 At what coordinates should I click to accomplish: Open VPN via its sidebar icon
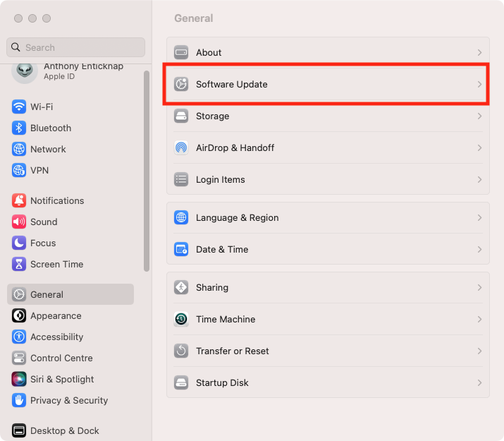pos(19,171)
